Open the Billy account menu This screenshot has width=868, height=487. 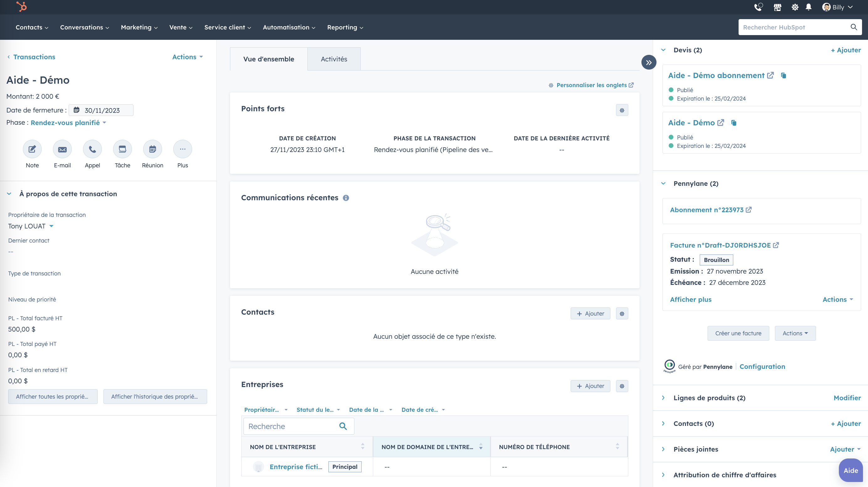click(837, 7)
